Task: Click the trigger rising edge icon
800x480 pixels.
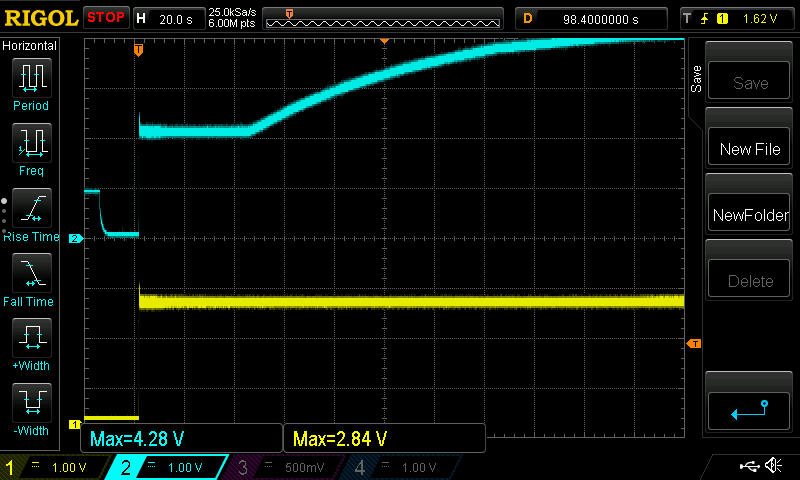Action: click(705, 19)
